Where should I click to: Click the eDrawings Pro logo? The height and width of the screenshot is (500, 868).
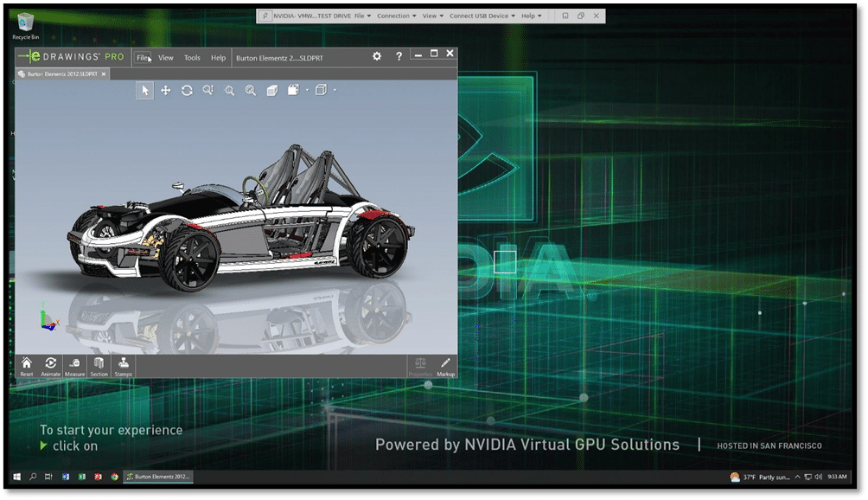pyautogui.click(x=71, y=56)
